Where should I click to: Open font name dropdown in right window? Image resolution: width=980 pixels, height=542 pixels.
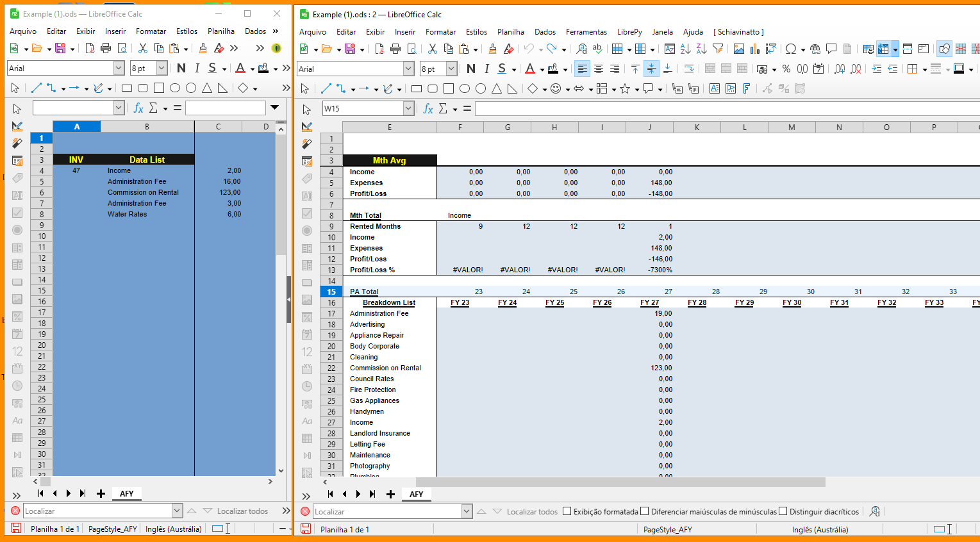point(408,69)
